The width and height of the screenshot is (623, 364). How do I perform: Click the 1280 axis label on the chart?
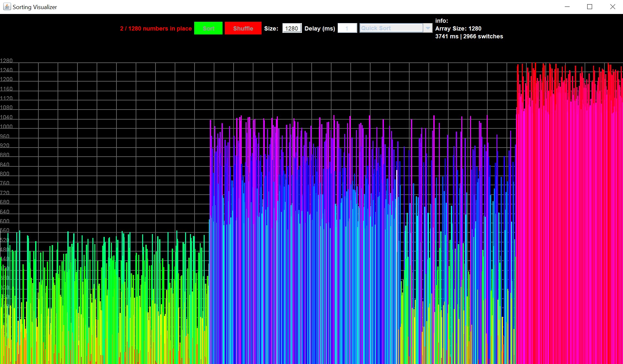tap(7, 60)
